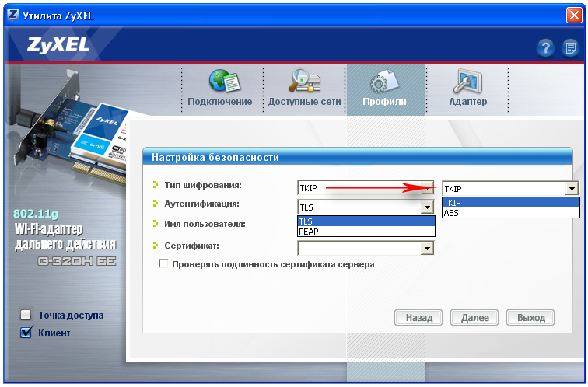Select TLS in authentication list
This screenshot has width=588, height=387.
point(366,221)
